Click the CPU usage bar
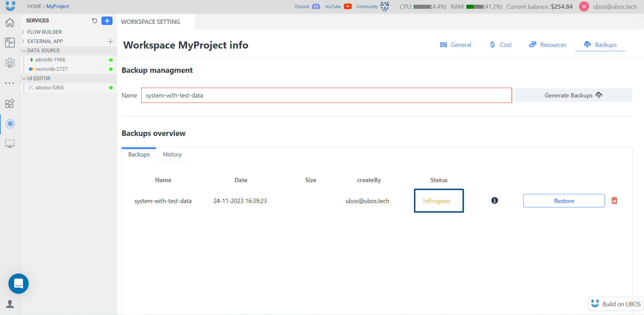Screen dimensions: 644x315 422,7
